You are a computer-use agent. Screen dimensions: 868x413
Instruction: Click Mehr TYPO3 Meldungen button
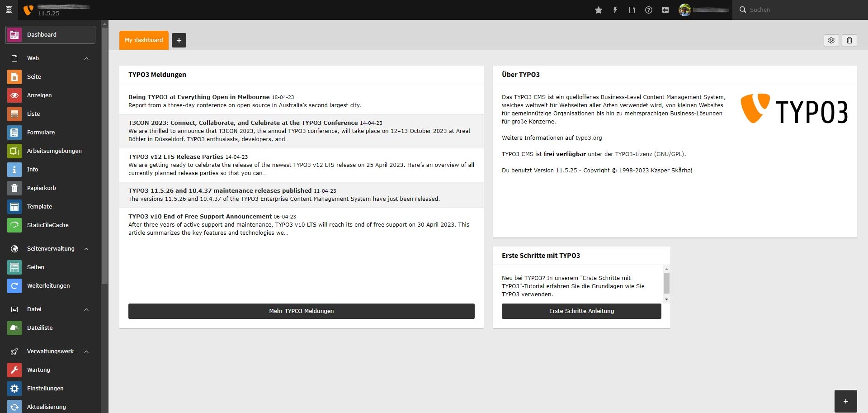(302, 311)
